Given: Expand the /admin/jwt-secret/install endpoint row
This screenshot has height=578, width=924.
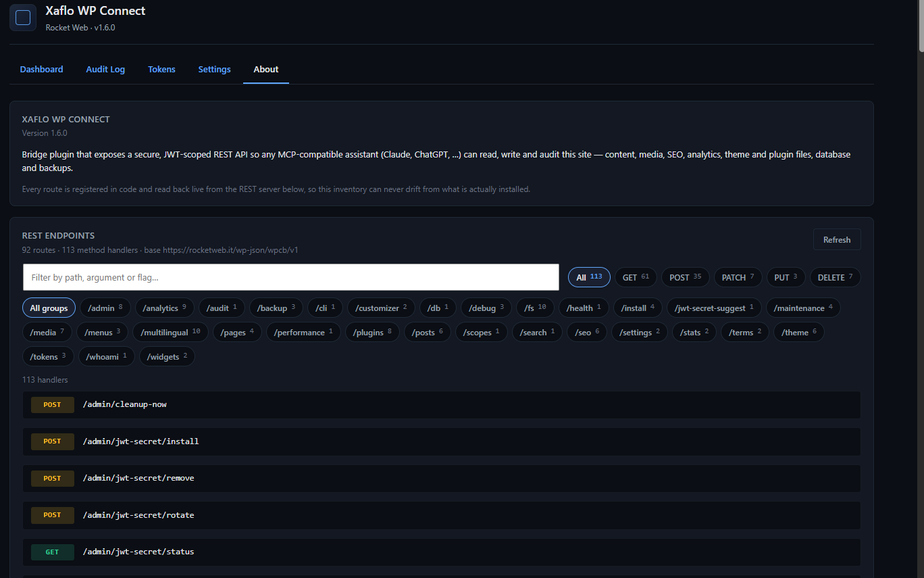Looking at the screenshot, I should point(442,441).
